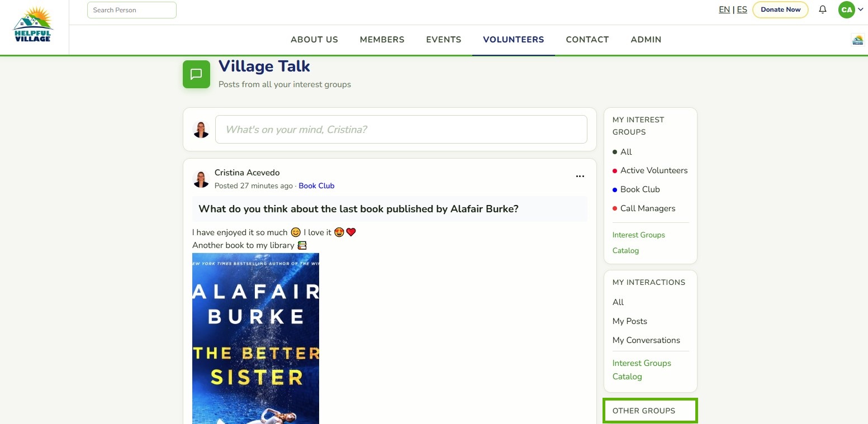Screen dimensions: 868x424
Task: Switch language to EN
Action: pos(724,9)
